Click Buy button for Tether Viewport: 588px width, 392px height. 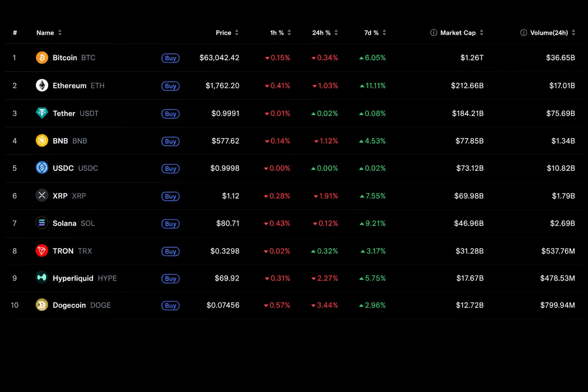(x=171, y=114)
